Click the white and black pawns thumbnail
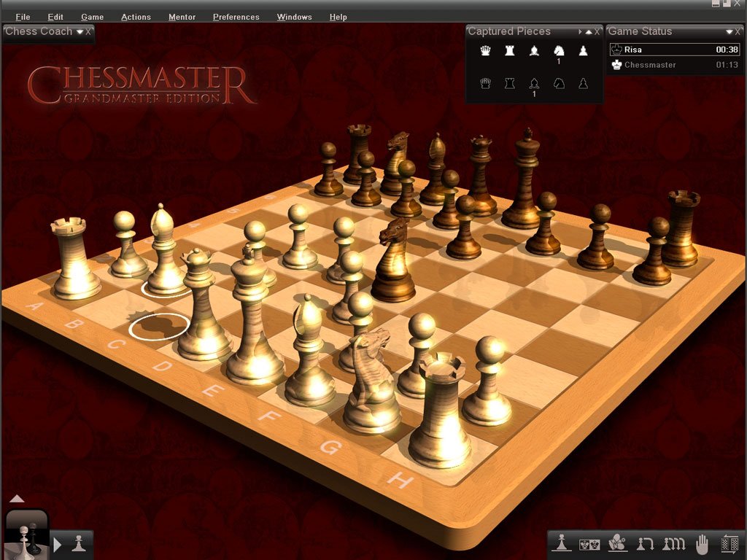The width and height of the screenshot is (747, 560). 26,538
